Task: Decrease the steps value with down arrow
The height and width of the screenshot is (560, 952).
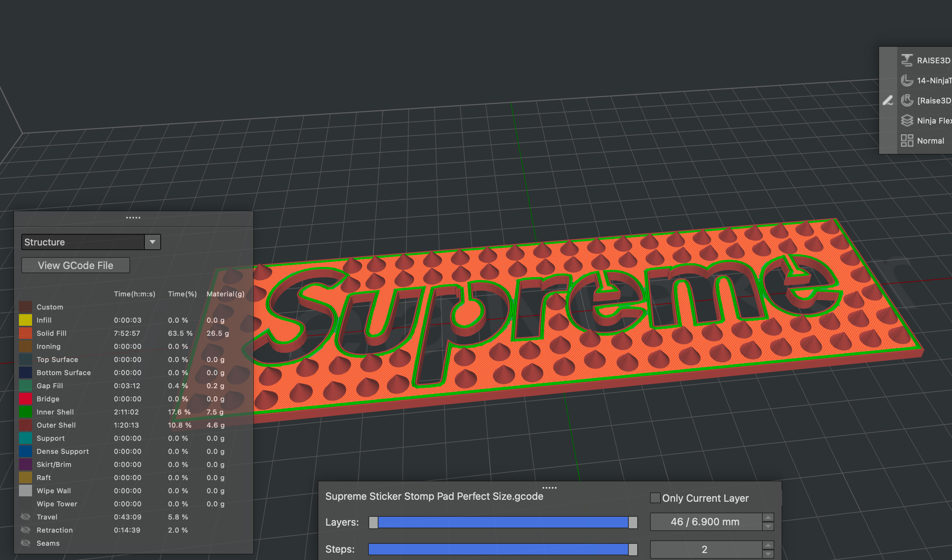Action: click(x=768, y=554)
